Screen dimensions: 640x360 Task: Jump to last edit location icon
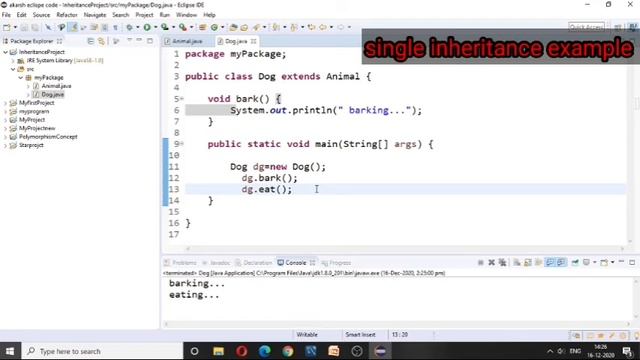[x=311, y=27]
